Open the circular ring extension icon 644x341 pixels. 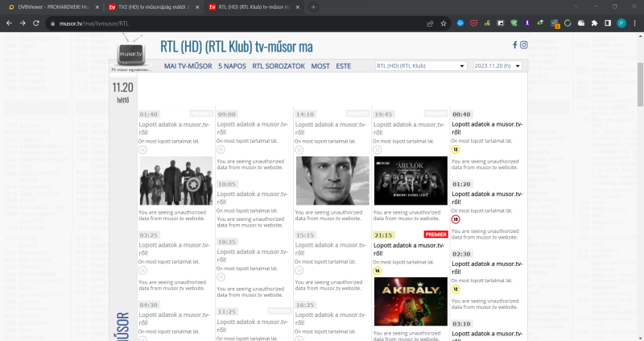568,23
